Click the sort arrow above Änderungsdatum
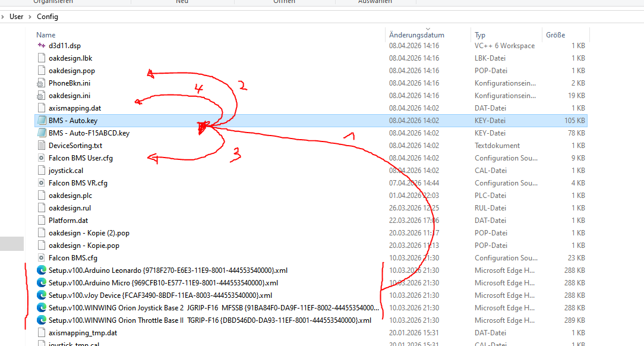Screen dimensions: 644x346 pos(428,29)
